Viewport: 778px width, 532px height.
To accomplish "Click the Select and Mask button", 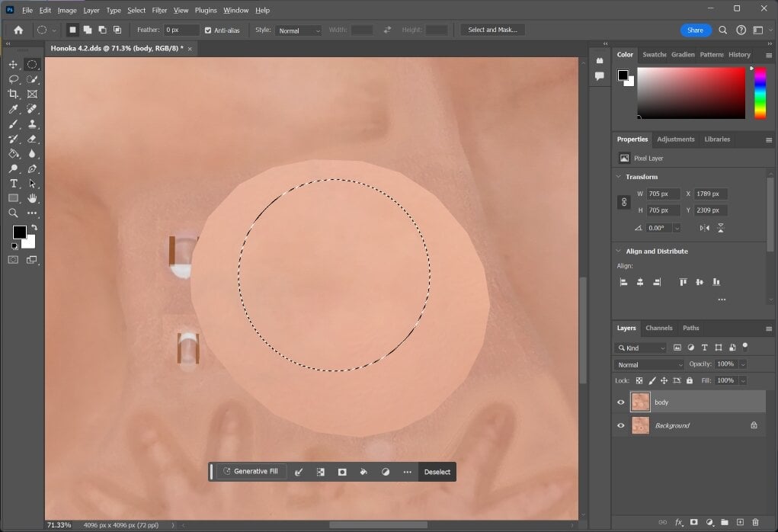I will (x=492, y=30).
